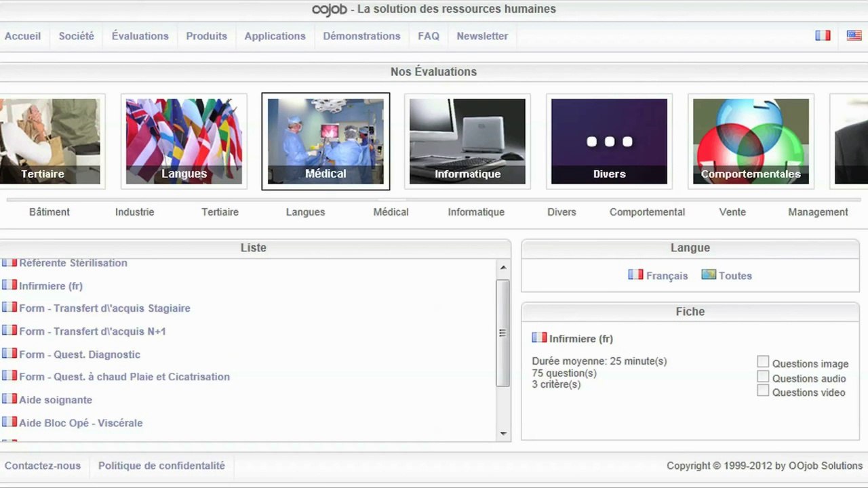The height and width of the screenshot is (488, 868).
Task: Open Contactez-nous footer link
Action: [43, 466]
